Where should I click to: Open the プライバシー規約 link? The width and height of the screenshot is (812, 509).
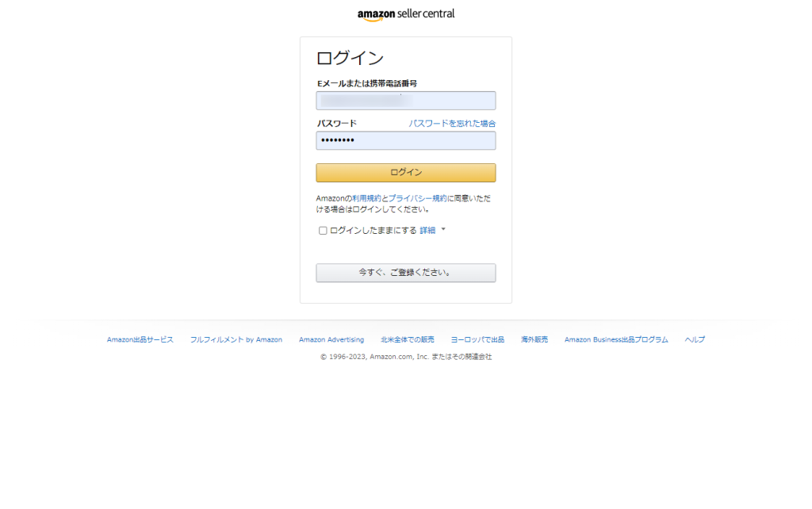tap(417, 198)
